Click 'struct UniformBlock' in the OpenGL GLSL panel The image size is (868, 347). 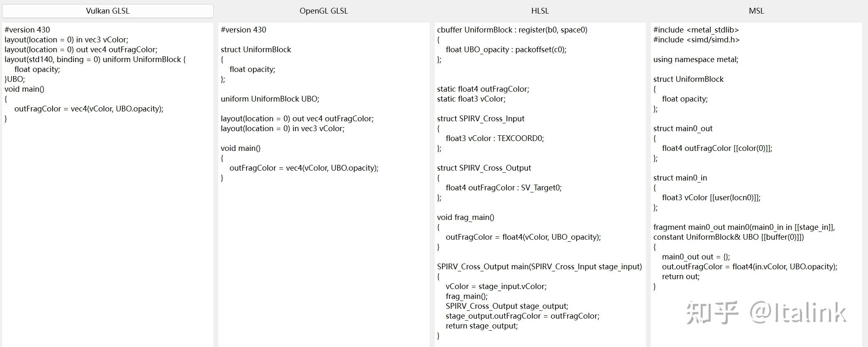pos(256,50)
